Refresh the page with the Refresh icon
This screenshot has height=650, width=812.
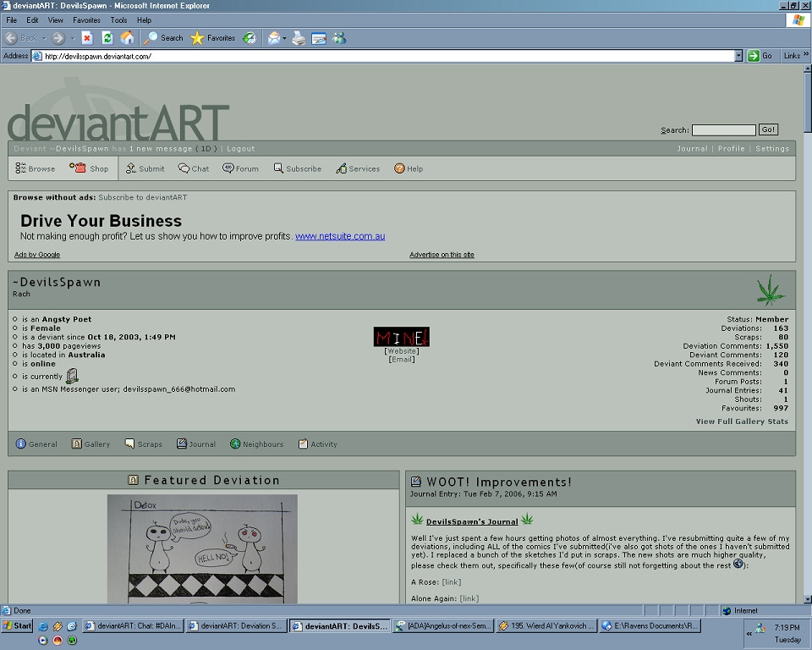click(107, 38)
